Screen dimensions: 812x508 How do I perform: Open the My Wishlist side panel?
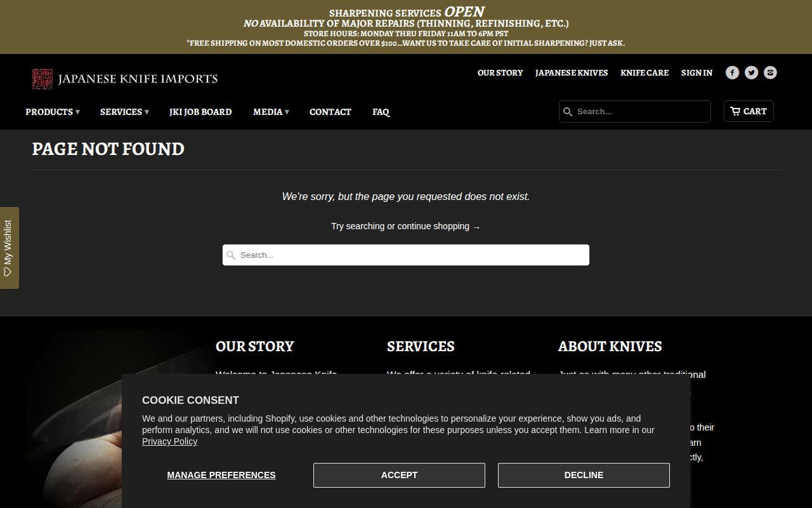coord(9,248)
